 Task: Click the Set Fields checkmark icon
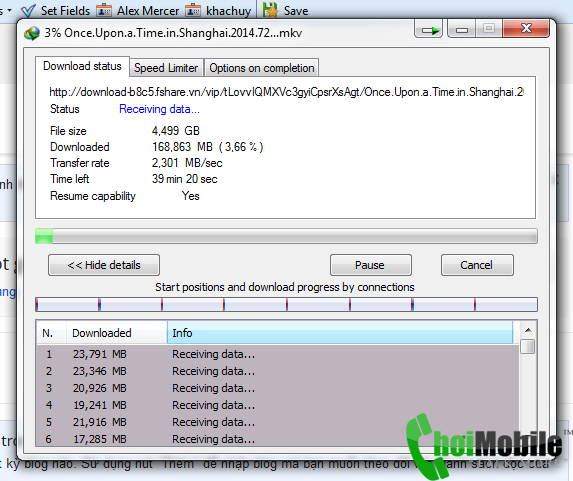[28, 10]
